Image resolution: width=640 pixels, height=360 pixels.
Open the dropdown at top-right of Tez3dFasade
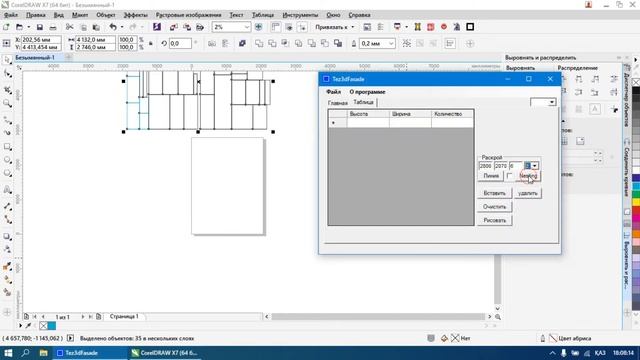(x=552, y=102)
